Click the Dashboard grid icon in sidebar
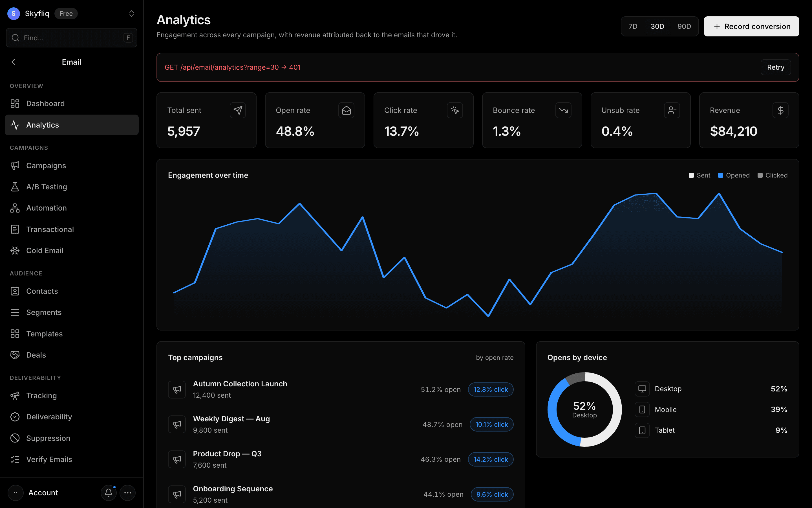 point(15,104)
